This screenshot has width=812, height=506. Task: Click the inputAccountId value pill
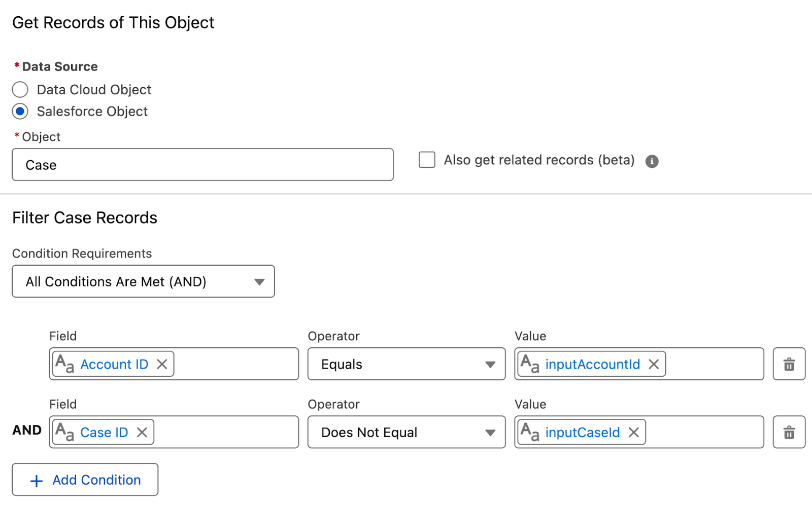pos(592,364)
